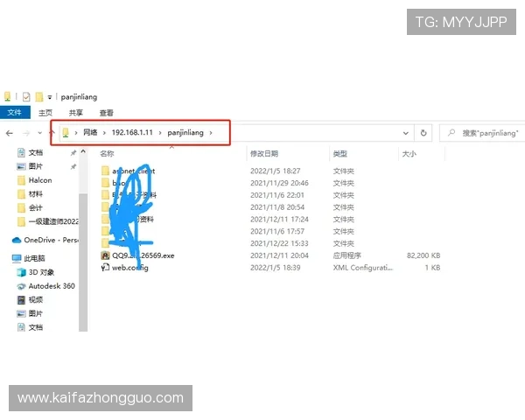This screenshot has height=420, width=525.
Task: Click the 视频 film icon
Action: click(x=21, y=300)
